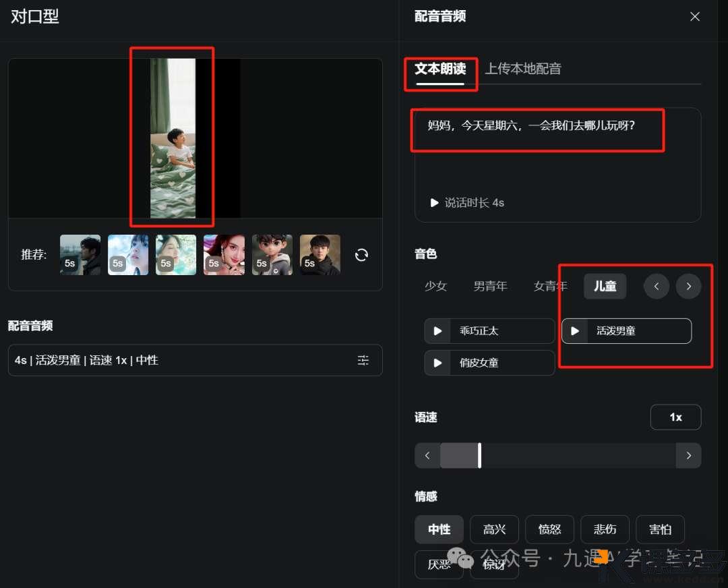The width and height of the screenshot is (728, 588).
Task: Open the 1x speed setting
Action: (675, 417)
